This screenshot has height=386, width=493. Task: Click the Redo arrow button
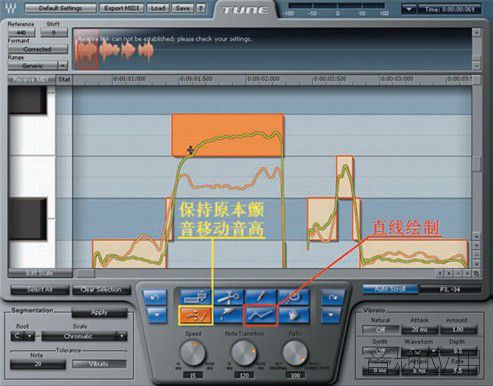click(332, 296)
